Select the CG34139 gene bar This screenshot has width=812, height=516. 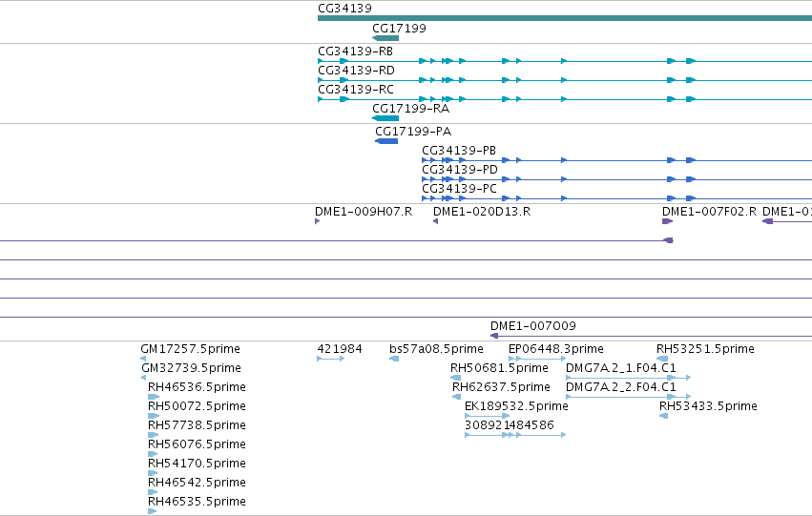coord(565,18)
